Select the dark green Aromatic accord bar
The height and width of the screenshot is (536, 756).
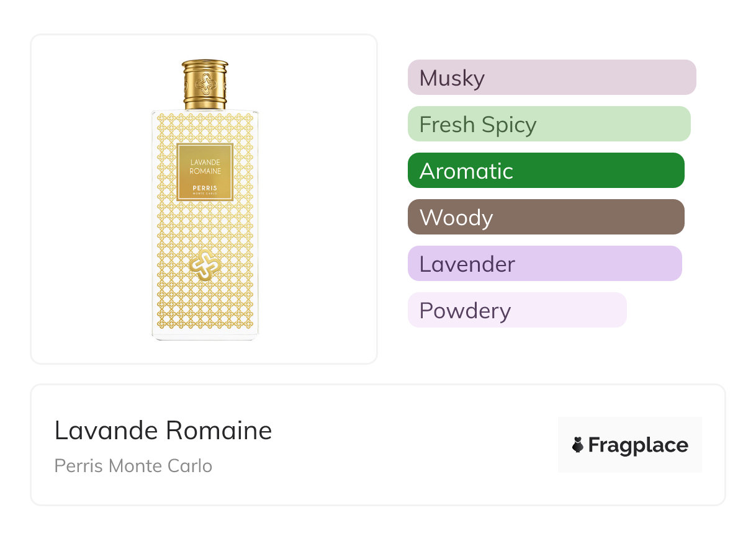[x=546, y=171]
